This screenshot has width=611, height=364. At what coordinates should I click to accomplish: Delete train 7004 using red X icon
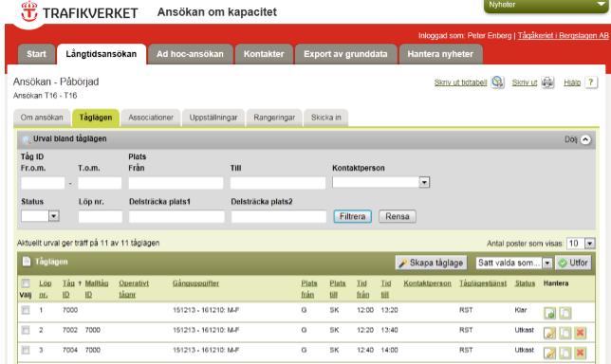[581, 353]
